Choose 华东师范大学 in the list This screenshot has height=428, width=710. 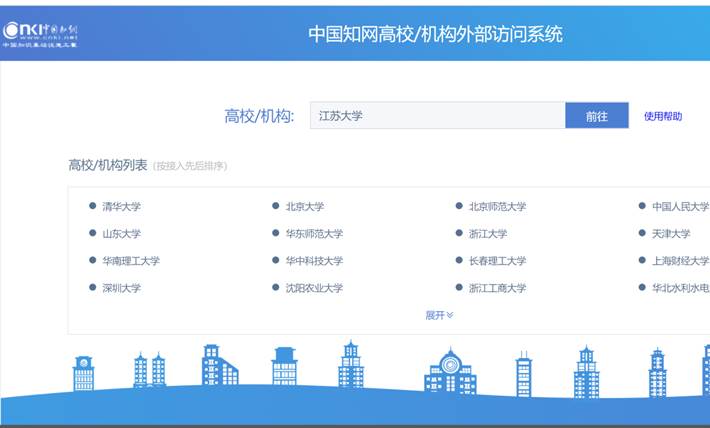click(x=314, y=234)
